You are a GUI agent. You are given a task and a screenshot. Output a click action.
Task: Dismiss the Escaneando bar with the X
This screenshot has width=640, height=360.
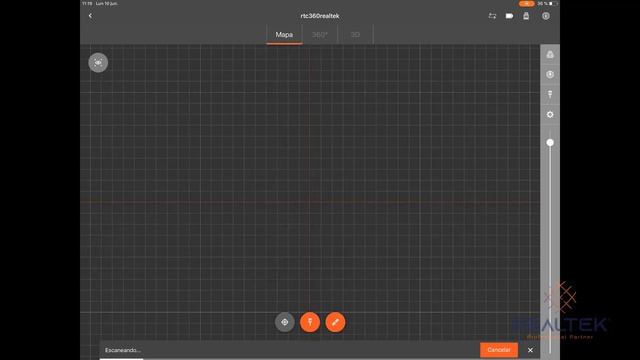coord(530,350)
